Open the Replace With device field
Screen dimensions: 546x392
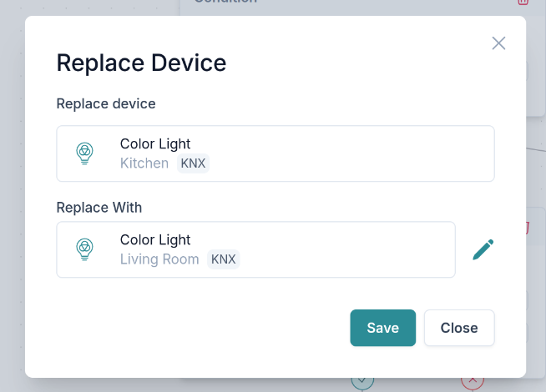click(x=255, y=249)
